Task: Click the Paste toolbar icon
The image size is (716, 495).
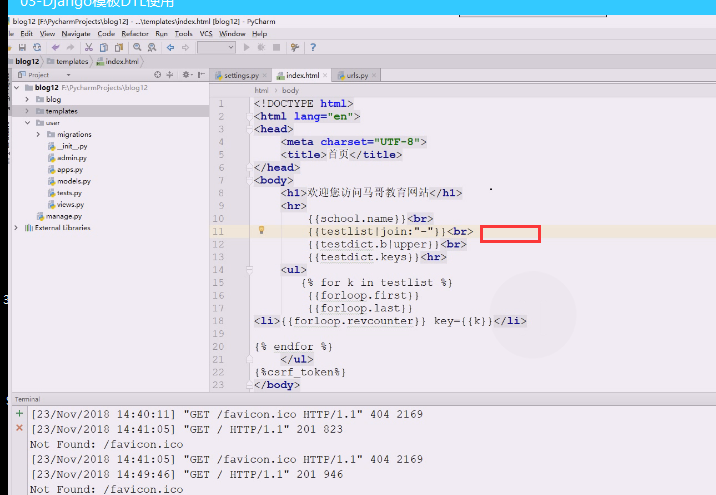Action: click(119, 47)
